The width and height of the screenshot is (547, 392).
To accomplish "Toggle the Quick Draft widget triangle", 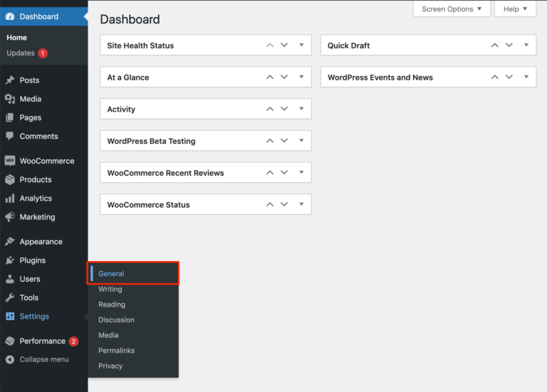I will [526, 45].
